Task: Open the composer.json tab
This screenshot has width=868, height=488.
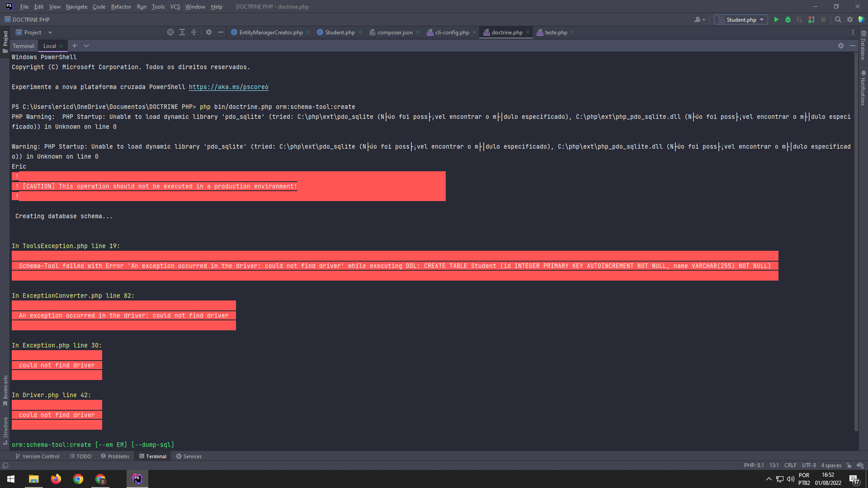Action: (394, 32)
